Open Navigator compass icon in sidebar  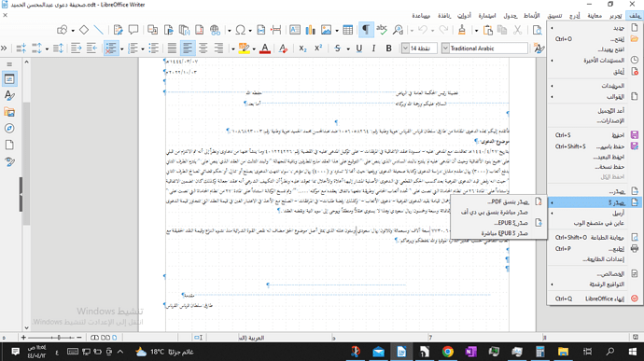pos(9,129)
